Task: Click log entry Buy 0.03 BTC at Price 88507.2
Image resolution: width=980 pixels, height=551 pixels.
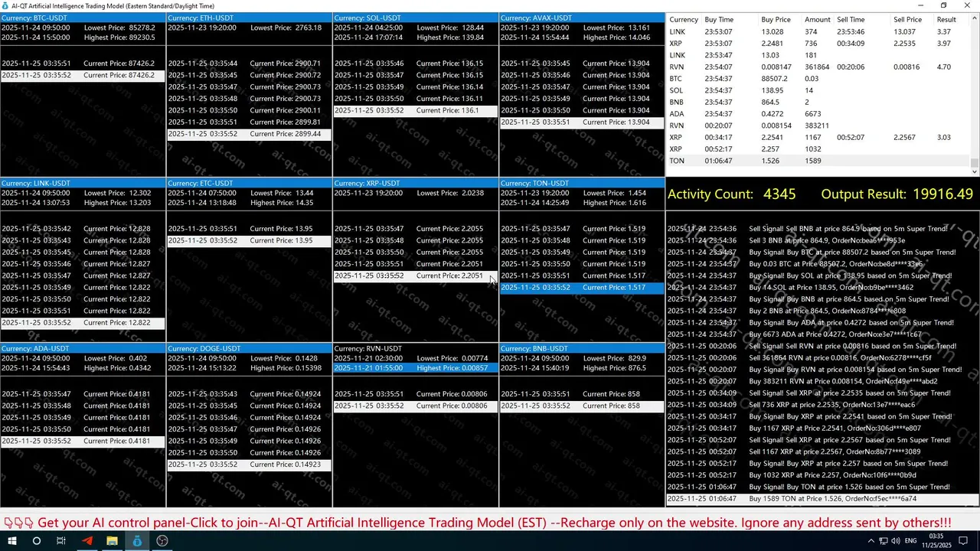Action: (x=822, y=264)
